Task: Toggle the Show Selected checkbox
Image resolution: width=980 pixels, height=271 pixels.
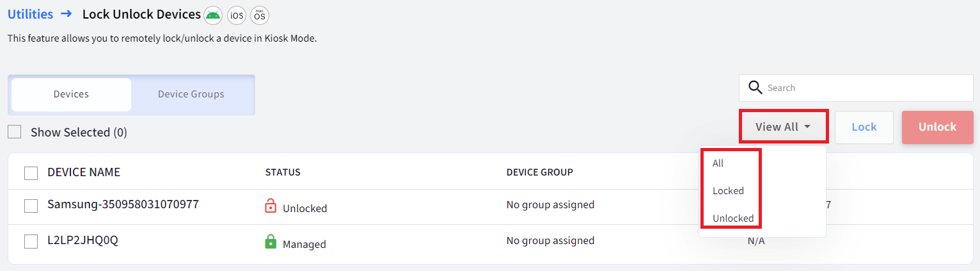Action: click(x=14, y=132)
